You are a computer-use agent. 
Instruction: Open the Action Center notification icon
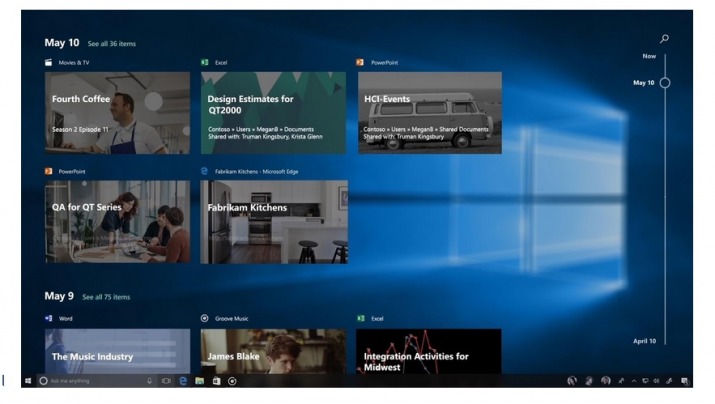pos(684,381)
